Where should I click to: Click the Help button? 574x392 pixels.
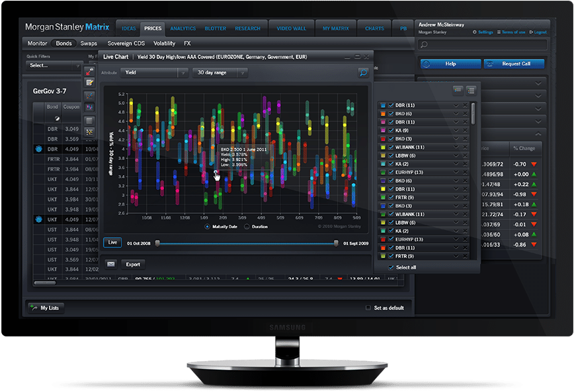click(450, 63)
